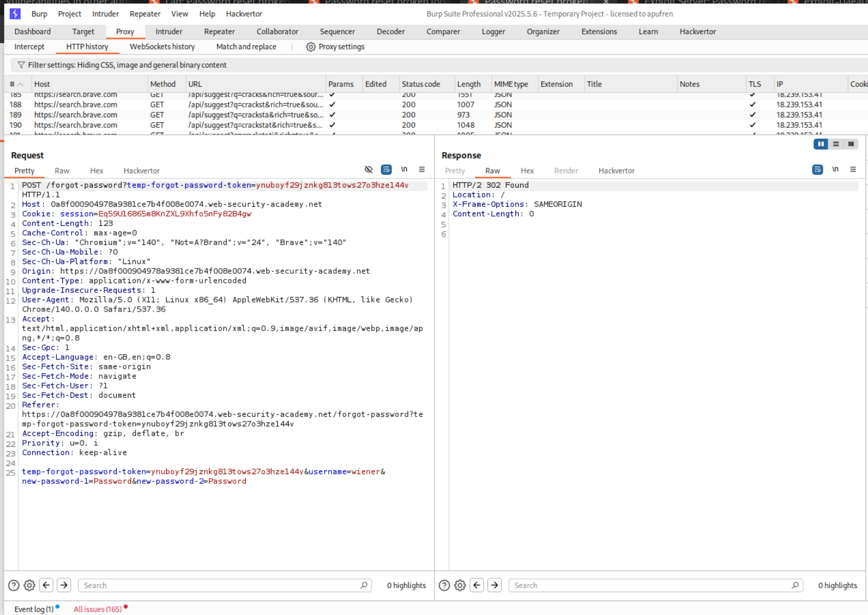This screenshot has height=615, width=868.
Task: Open search settings gear in Response panel
Action: (x=460, y=586)
